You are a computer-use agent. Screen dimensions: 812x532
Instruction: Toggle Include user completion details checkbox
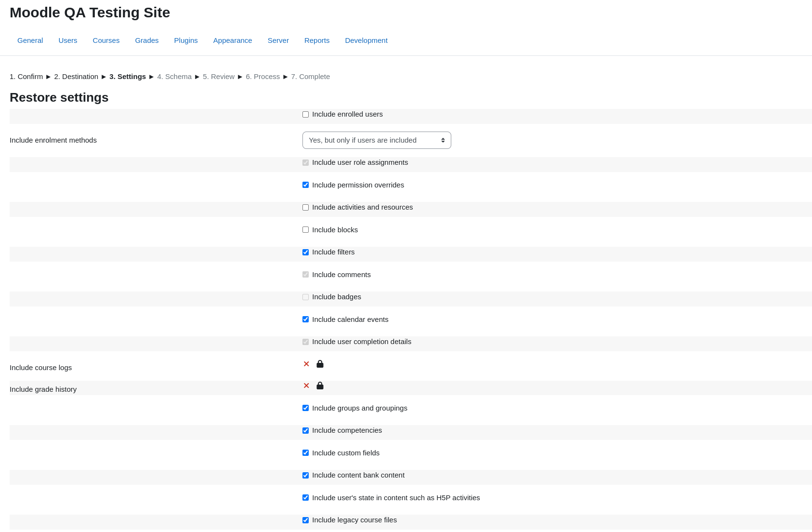pyautogui.click(x=305, y=342)
